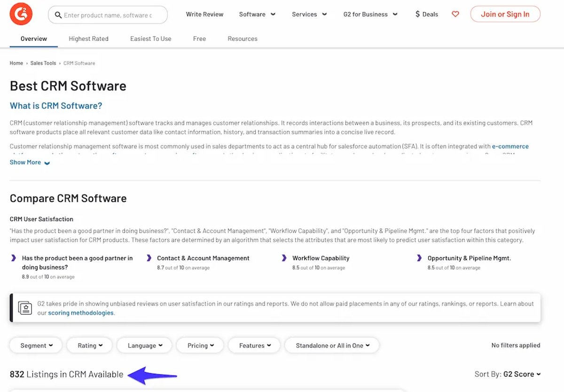564x392 pixels.
Task: Open the Pricing filter dropdown
Action: click(x=200, y=346)
